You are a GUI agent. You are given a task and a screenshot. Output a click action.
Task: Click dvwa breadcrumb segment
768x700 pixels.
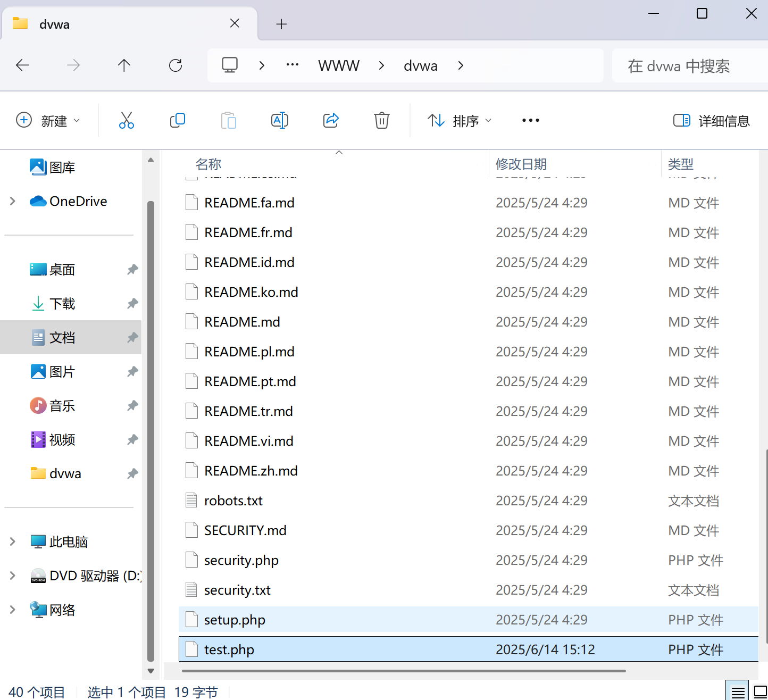421,65
